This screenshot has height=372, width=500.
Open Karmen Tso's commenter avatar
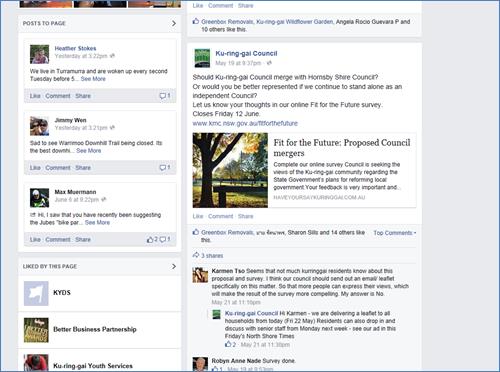(200, 275)
